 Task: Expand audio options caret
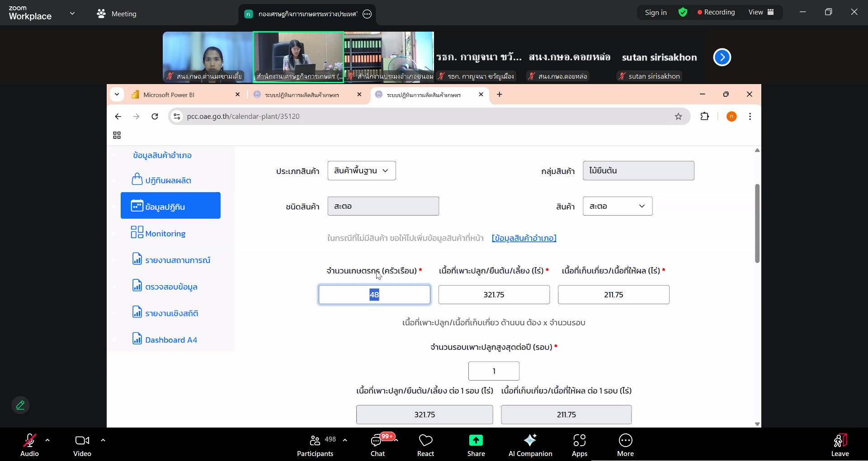pyautogui.click(x=47, y=440)
